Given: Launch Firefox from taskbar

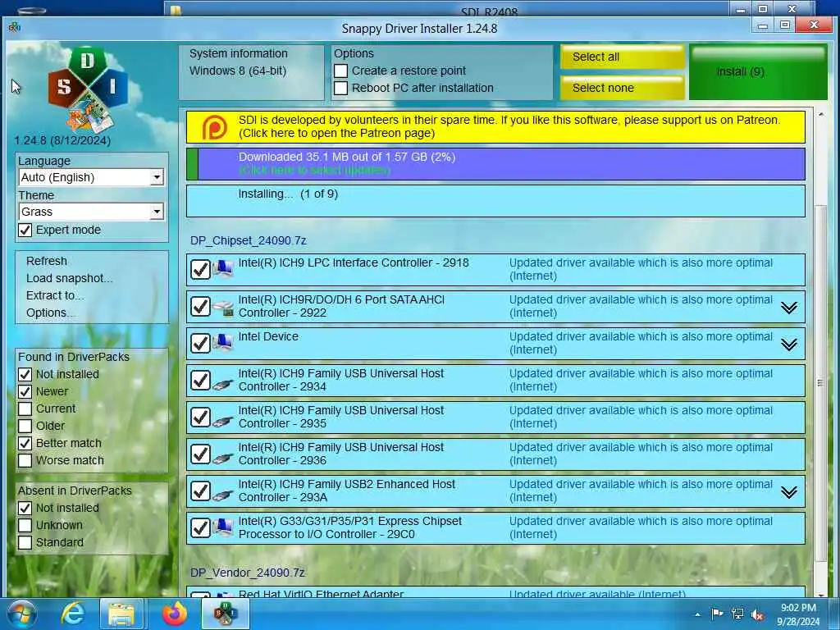Looking at the screenshot, I should 175,614.
